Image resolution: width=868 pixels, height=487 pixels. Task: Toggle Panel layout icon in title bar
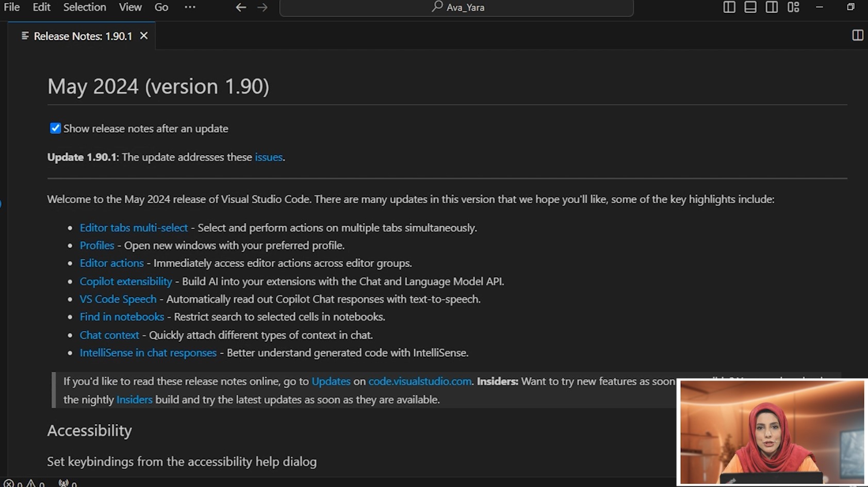tap(750, 7)
